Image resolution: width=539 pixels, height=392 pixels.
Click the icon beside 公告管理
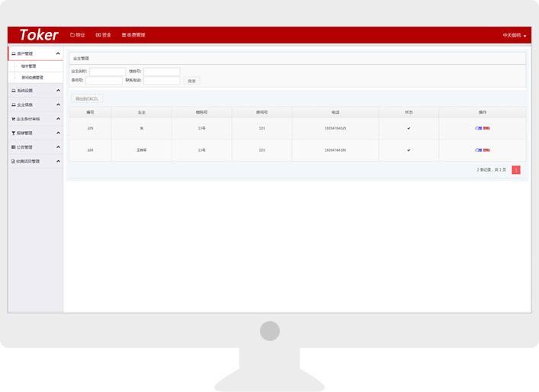point(13,147)
